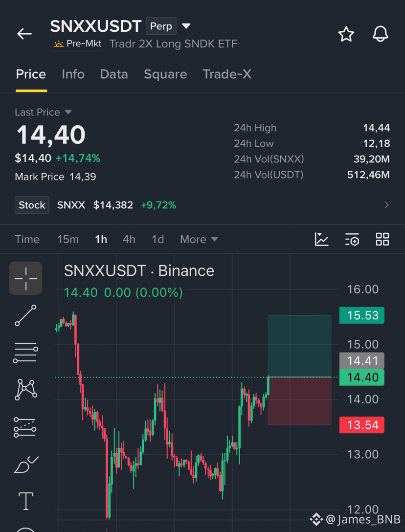The height and width of the screenshot is (532, 405).
Task: Click the +14,74% change text
Action: coord(78,158)
